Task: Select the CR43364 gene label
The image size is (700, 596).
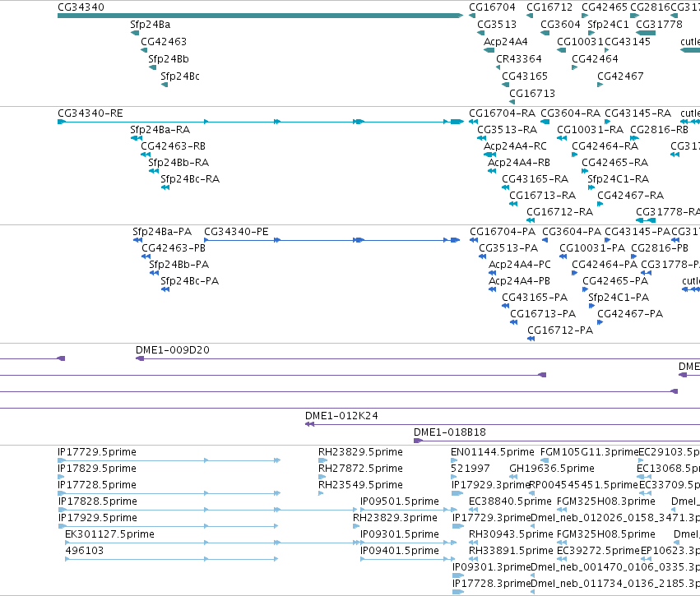Action: coord(519,59)
